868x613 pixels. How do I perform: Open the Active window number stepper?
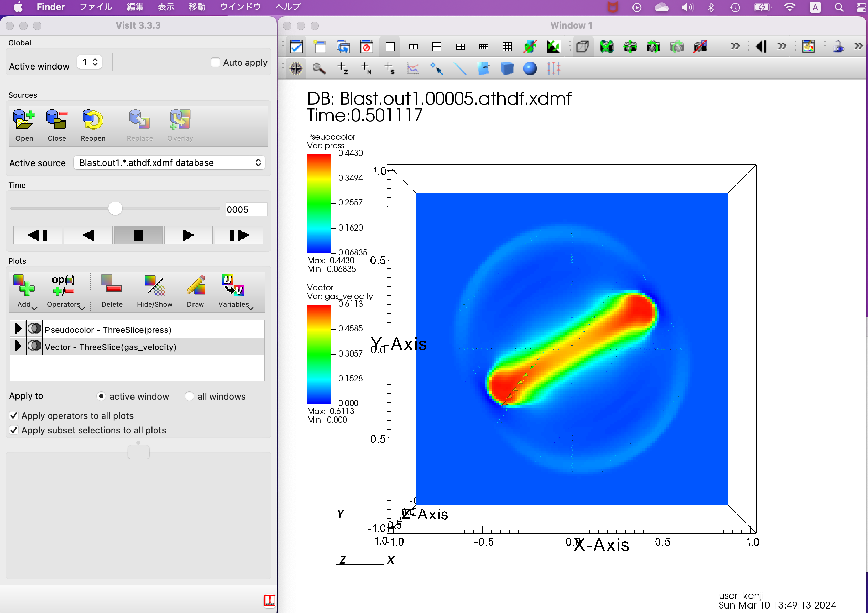pos(90,62)
